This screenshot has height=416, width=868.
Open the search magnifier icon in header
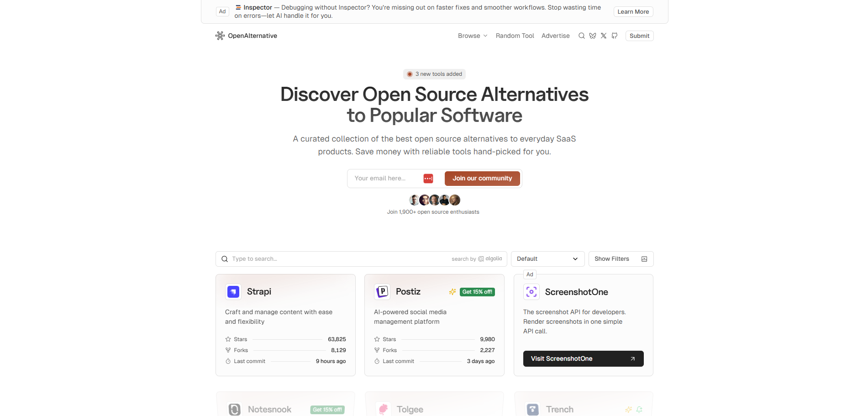pyautogui.click(x=582, y=36)
